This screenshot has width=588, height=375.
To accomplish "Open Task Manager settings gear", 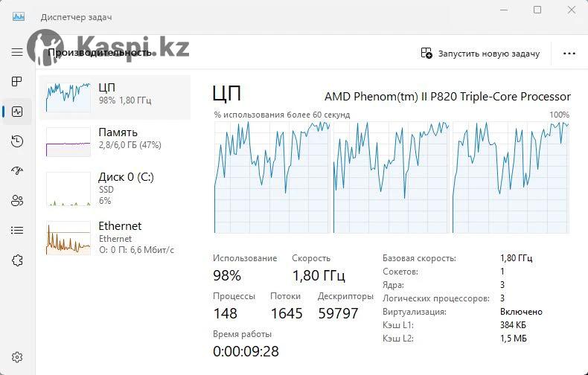I will coord(17,358).
